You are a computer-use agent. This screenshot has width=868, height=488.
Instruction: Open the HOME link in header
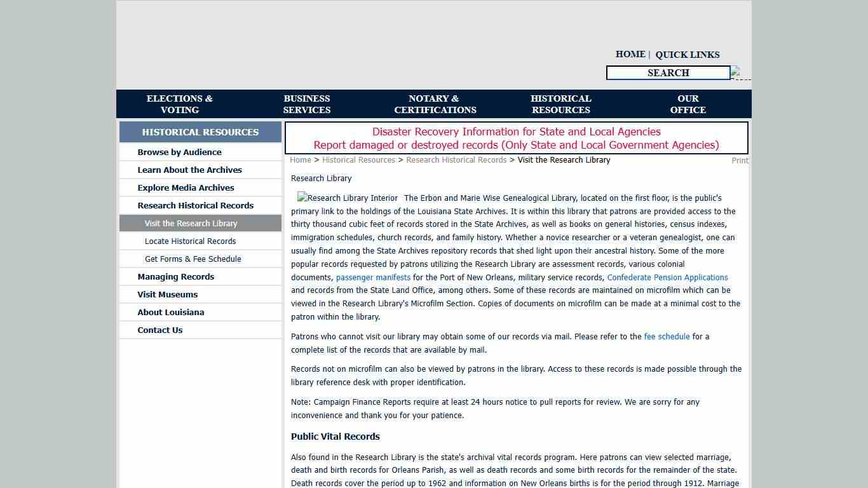(x=630, y=55)
